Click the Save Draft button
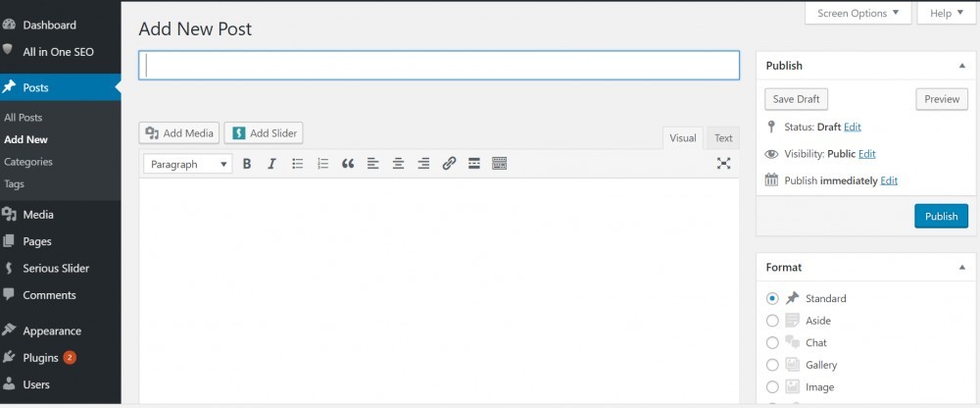The image size is (980, 408). 796,99
